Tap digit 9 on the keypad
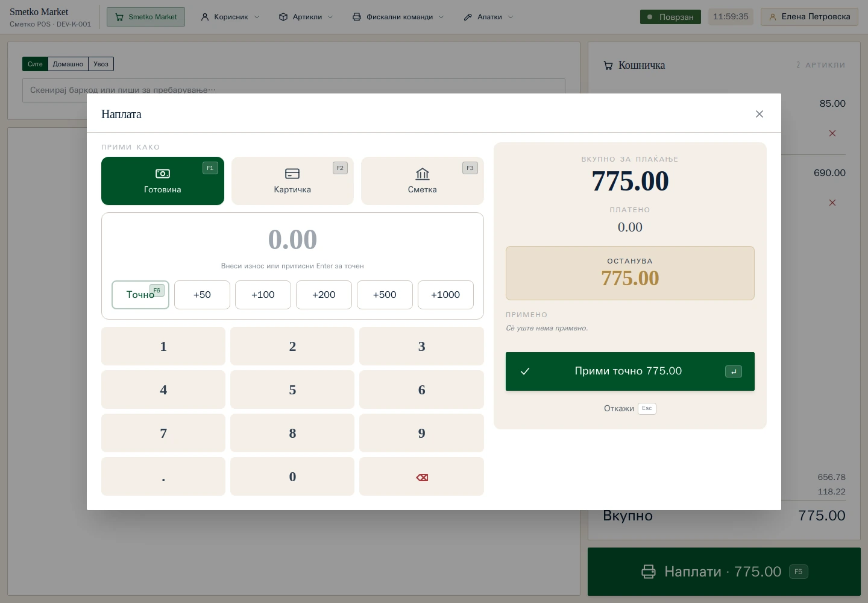Viewport: 868px width, 603px height. 422,433
